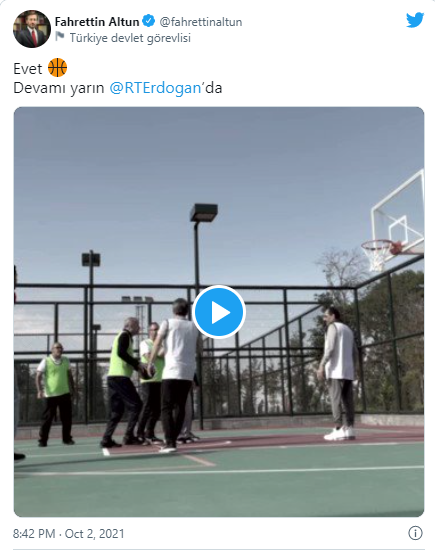
Task: Click the Twitter info circle icon
Action: [x=415, y=533]
